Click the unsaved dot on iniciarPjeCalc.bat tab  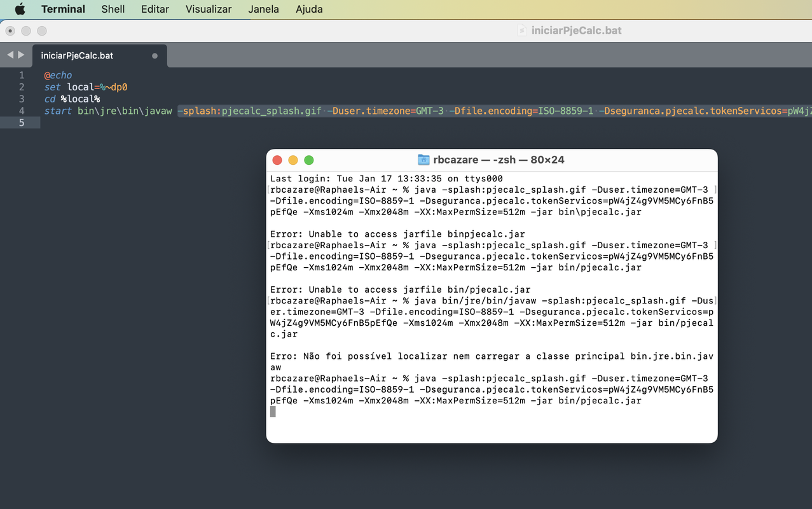pyautogui.click(x=155, y=56)
